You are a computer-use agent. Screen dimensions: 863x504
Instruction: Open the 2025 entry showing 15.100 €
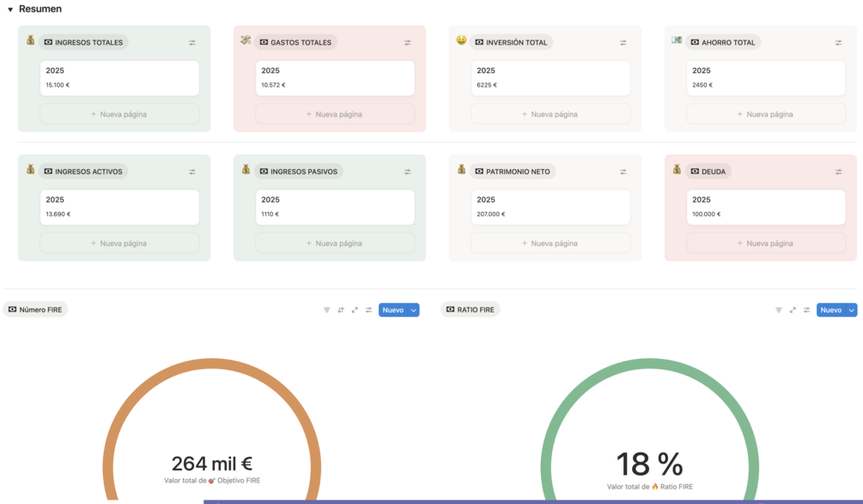click(119, 78)
